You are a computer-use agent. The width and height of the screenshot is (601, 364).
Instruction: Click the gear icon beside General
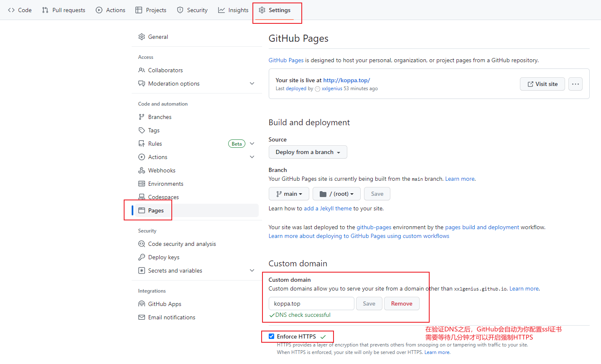142,37
